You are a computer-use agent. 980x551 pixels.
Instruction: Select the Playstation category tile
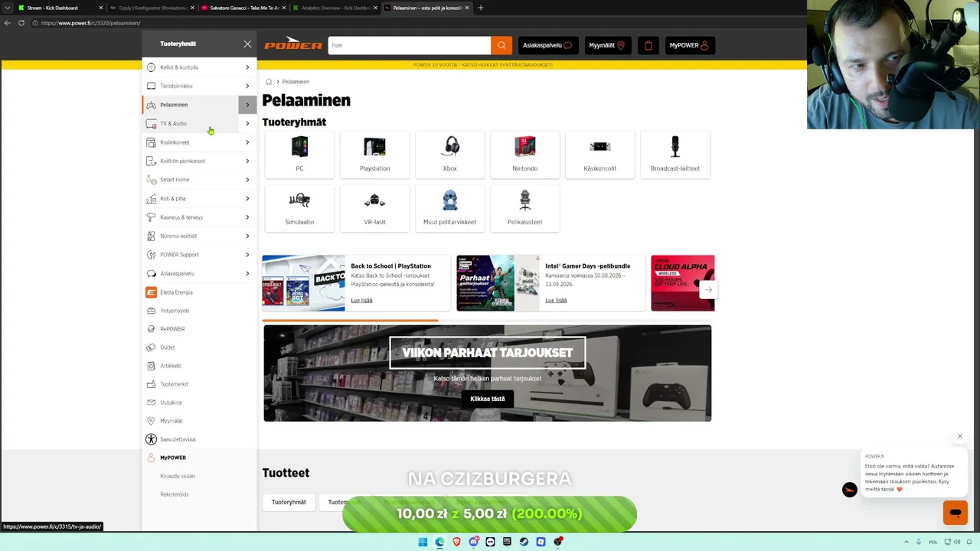[374, 155]
